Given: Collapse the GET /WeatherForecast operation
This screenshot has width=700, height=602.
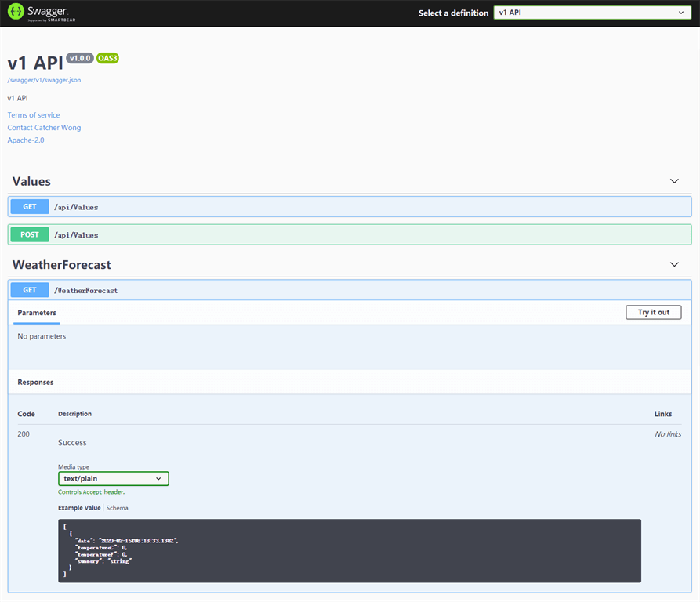Looking at the screenshot, I should pyautogui.click(x=350, y=290).
